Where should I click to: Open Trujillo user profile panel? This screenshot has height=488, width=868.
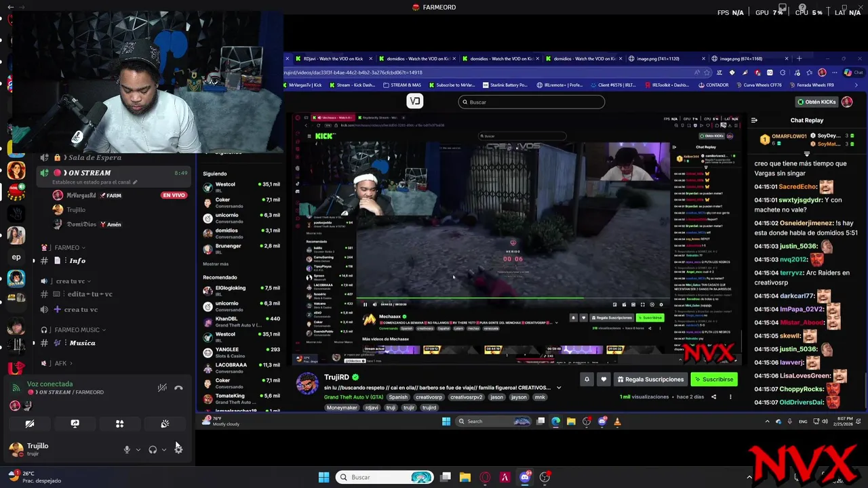37,449
